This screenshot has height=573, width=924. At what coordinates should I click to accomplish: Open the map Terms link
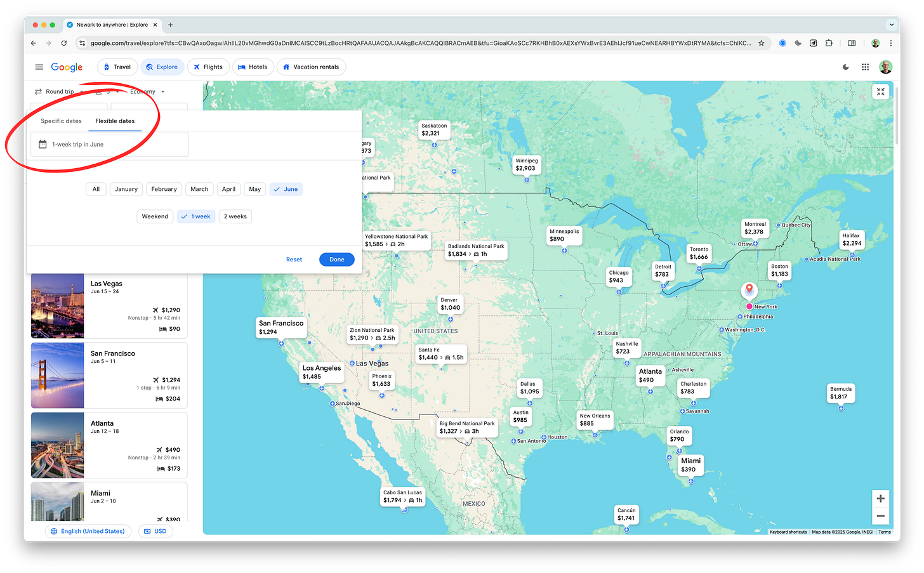885,532
